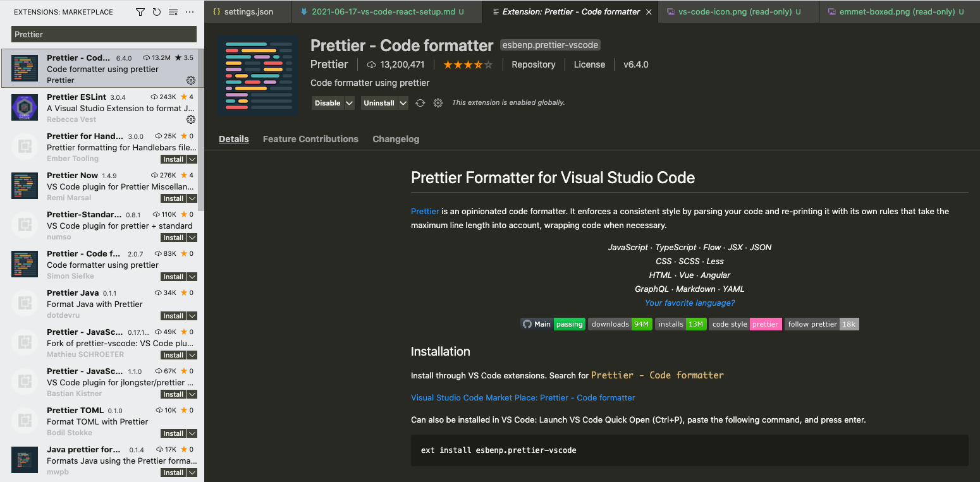
Task: Select the Details tab
Action: pyautogui.click(x=234, y=139)
